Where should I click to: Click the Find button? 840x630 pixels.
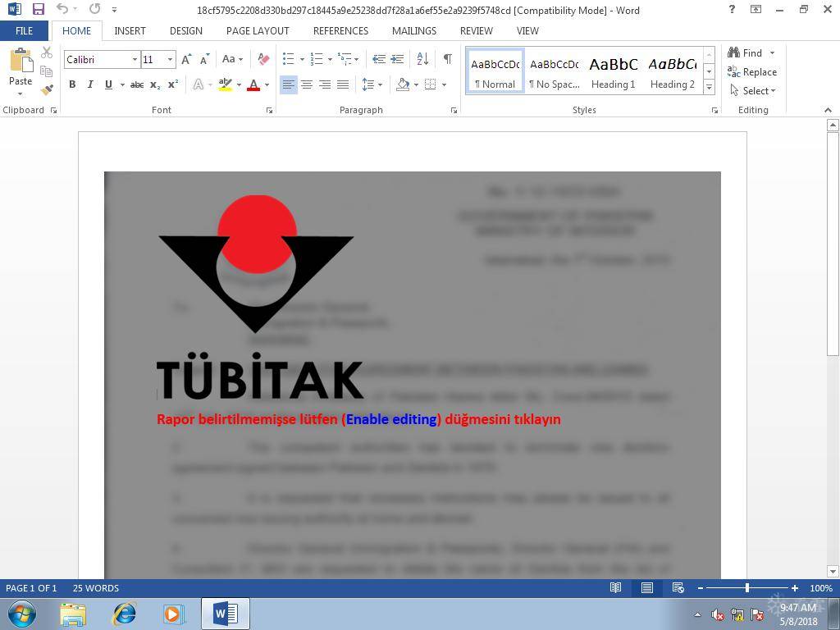pyautogui.click(x=745, y=53)
